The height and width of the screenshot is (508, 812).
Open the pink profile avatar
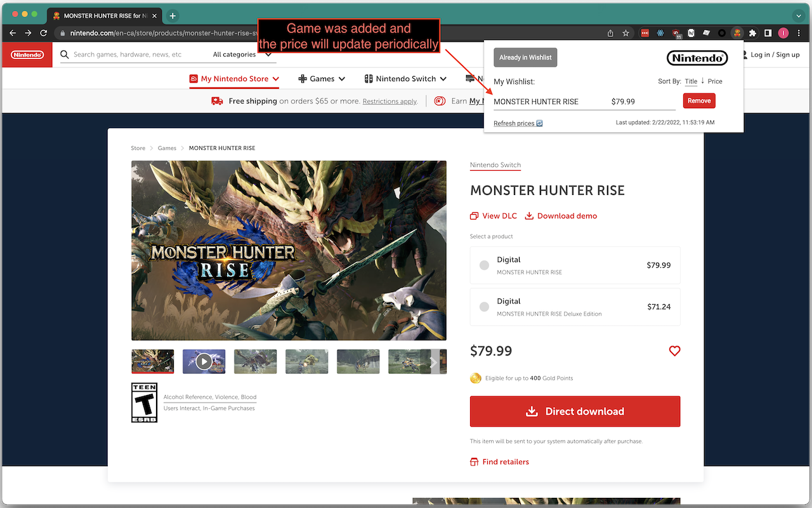[783, 33]
